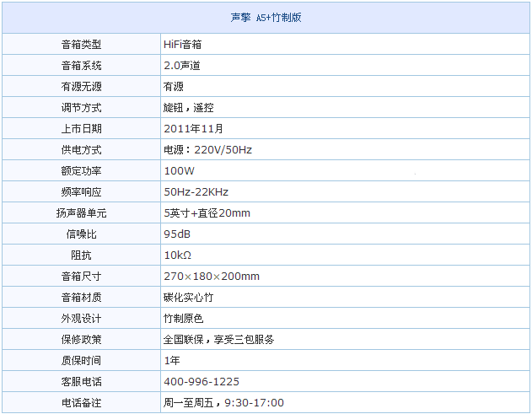Click the phone number 400-996-1225
Screen dimensions: 532x414
click(x=202, y=381)
